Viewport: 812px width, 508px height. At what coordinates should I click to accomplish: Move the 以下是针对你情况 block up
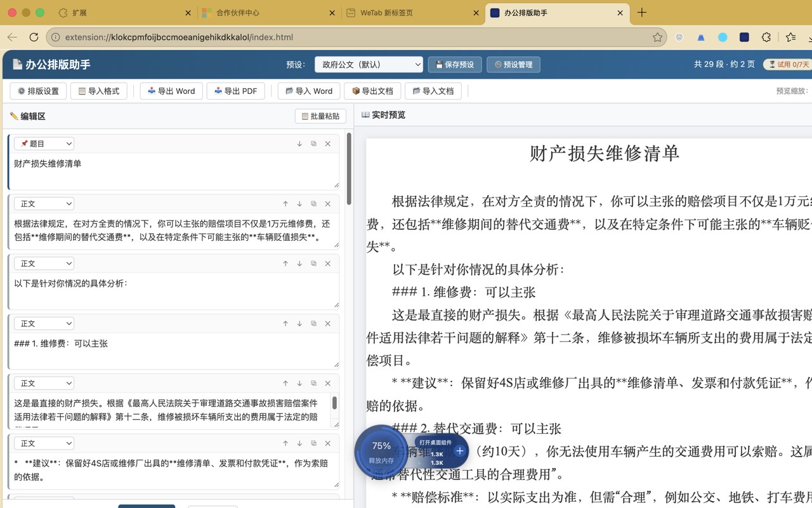pos(285,264)
